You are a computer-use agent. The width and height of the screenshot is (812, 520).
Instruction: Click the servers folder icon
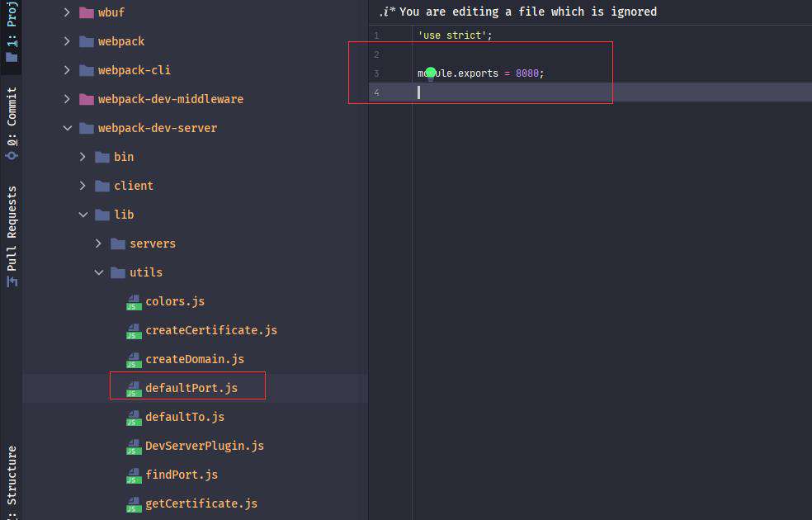[x=118, y=243]
